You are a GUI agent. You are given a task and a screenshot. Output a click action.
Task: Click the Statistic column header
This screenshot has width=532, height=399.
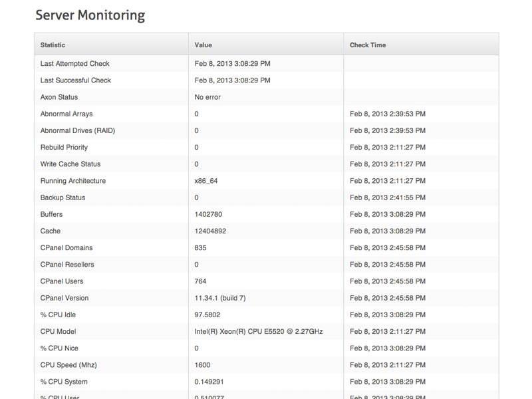[x=53, y=45]
